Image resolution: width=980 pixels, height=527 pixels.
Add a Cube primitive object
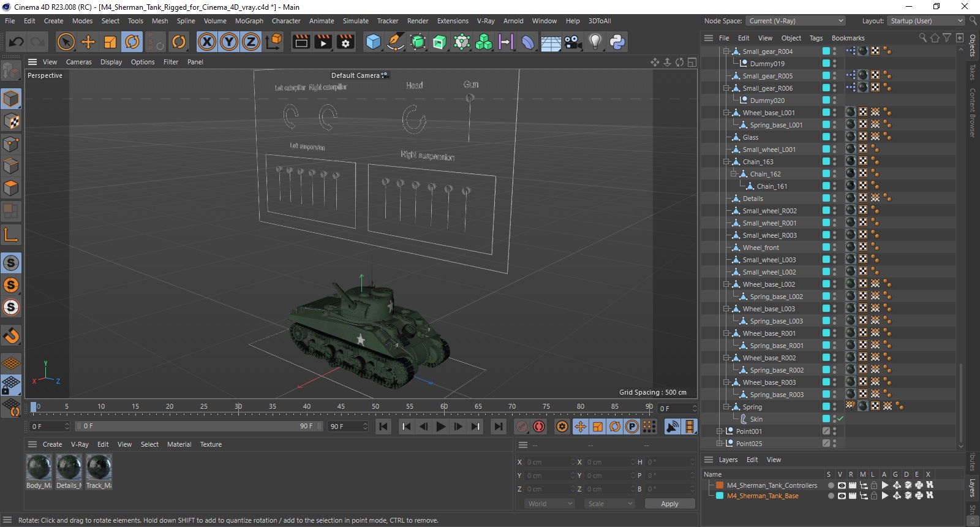point(373,42)
